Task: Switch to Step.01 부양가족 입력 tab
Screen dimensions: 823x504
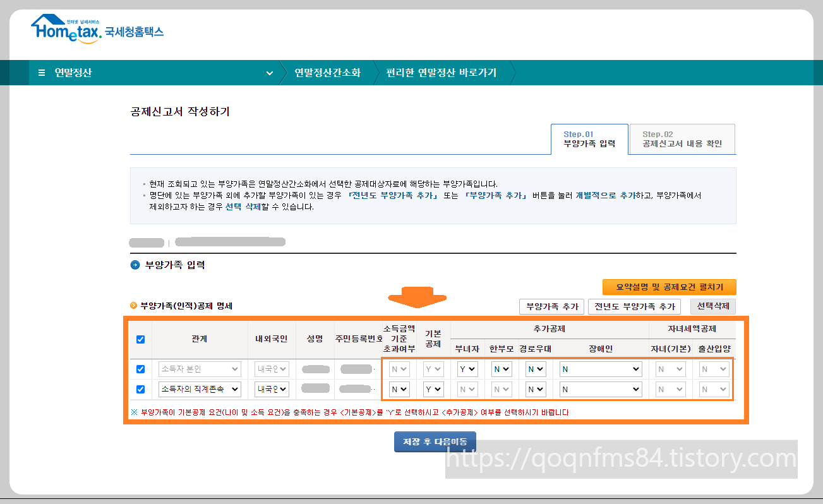Action: coord(589,139)
